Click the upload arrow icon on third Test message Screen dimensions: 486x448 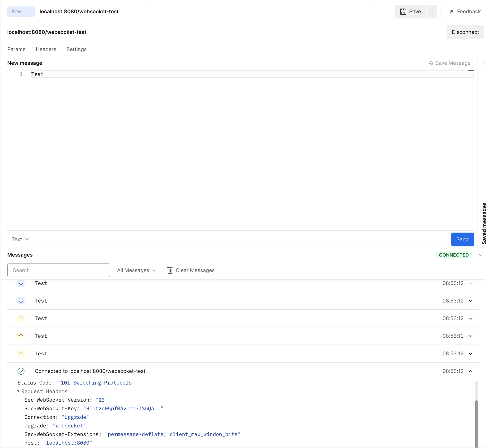tap(21, 318)
